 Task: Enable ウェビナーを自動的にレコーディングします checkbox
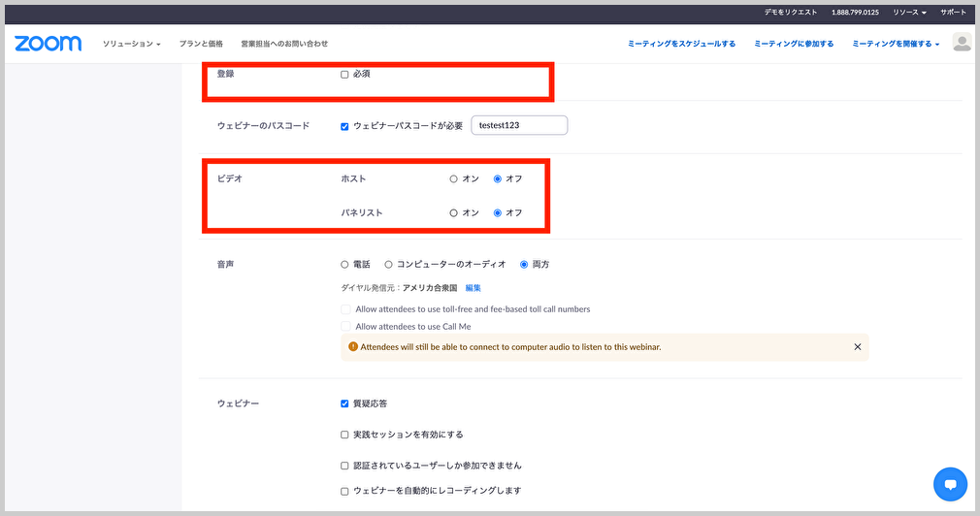coord(344,491)
